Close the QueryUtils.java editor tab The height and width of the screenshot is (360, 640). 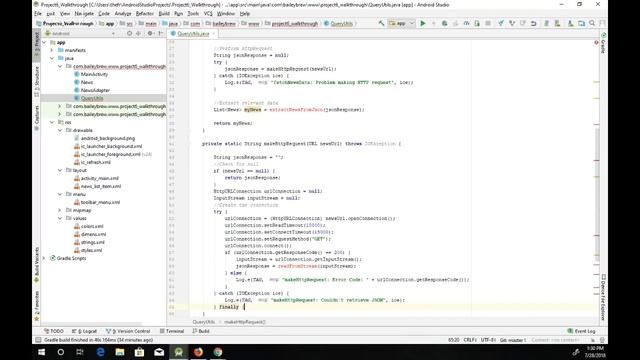coord(213,33)
